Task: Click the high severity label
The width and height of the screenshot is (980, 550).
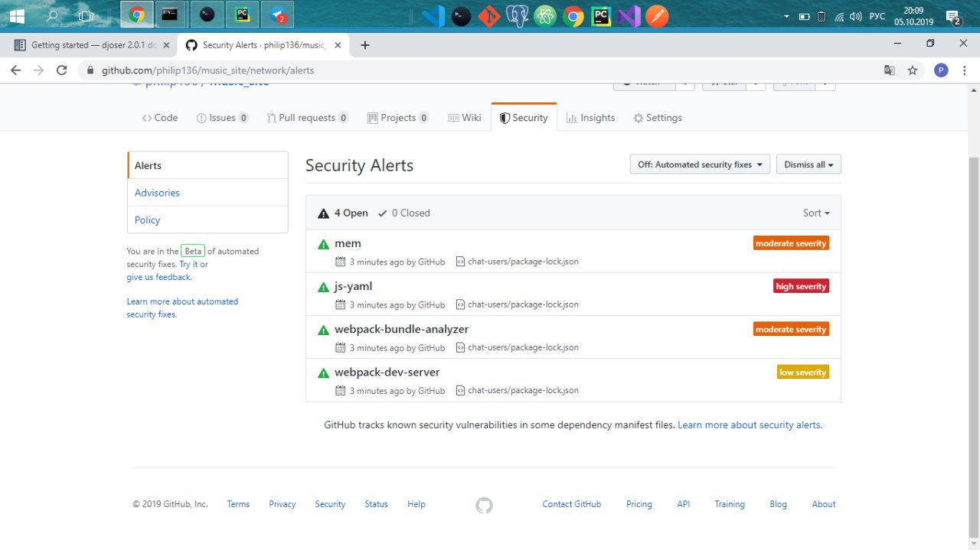Action: pos(801,286)
